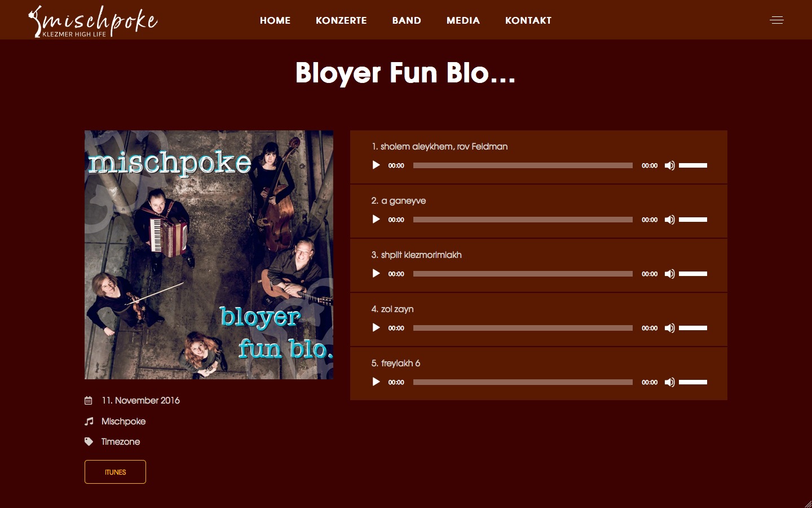Mute the sholem aleykhem track

(669, 165)
